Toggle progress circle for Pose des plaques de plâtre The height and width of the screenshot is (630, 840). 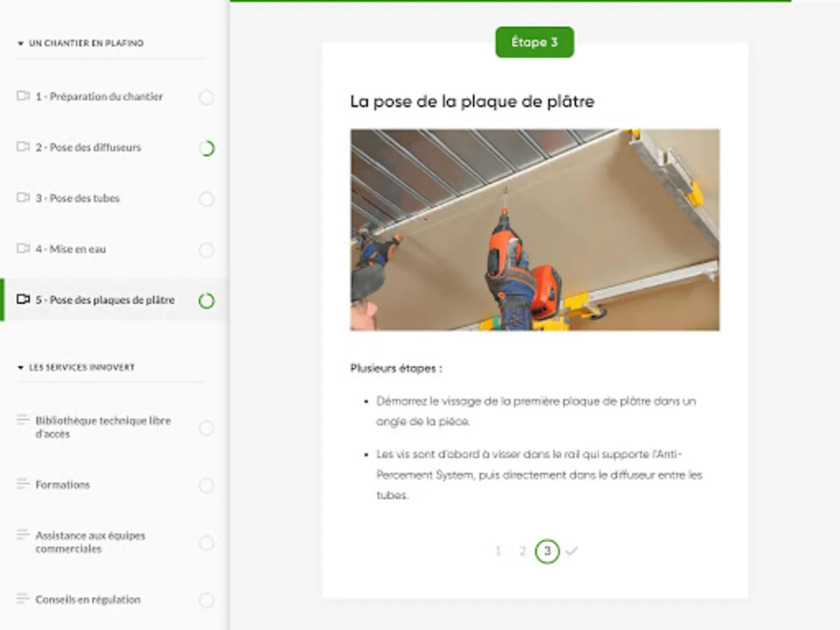[x=206, y=301]
